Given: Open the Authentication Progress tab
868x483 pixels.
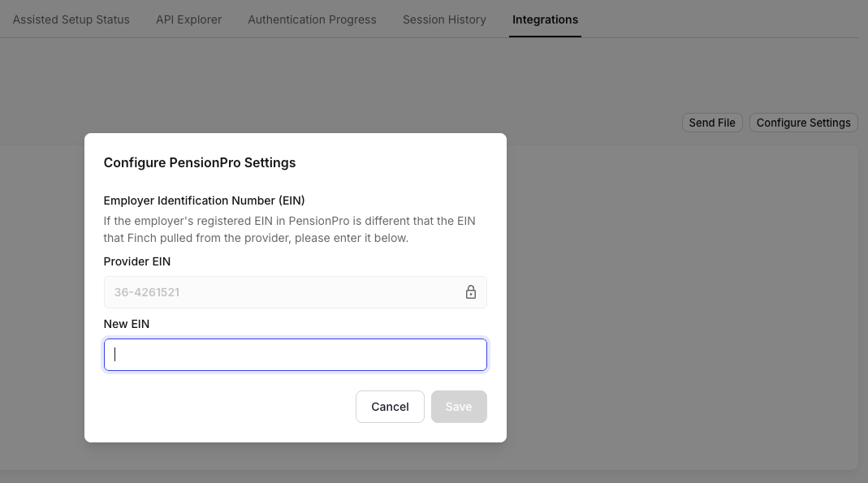Looking at the screenshot, I should pos(313,19).
